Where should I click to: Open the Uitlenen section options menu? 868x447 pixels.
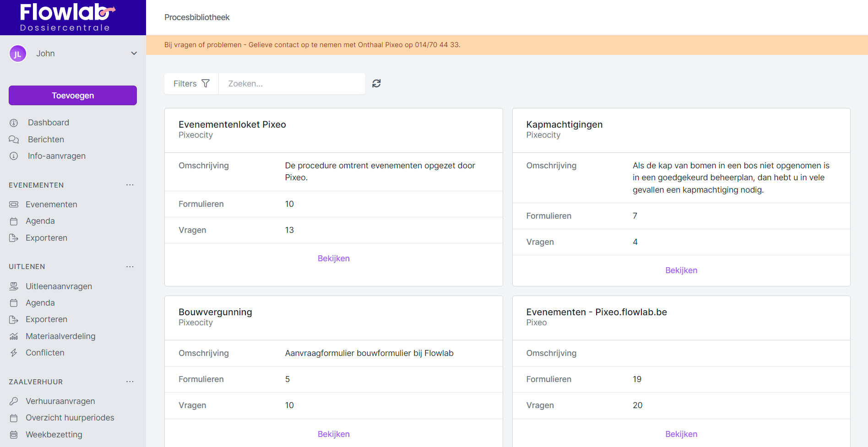tap(130, 267)
